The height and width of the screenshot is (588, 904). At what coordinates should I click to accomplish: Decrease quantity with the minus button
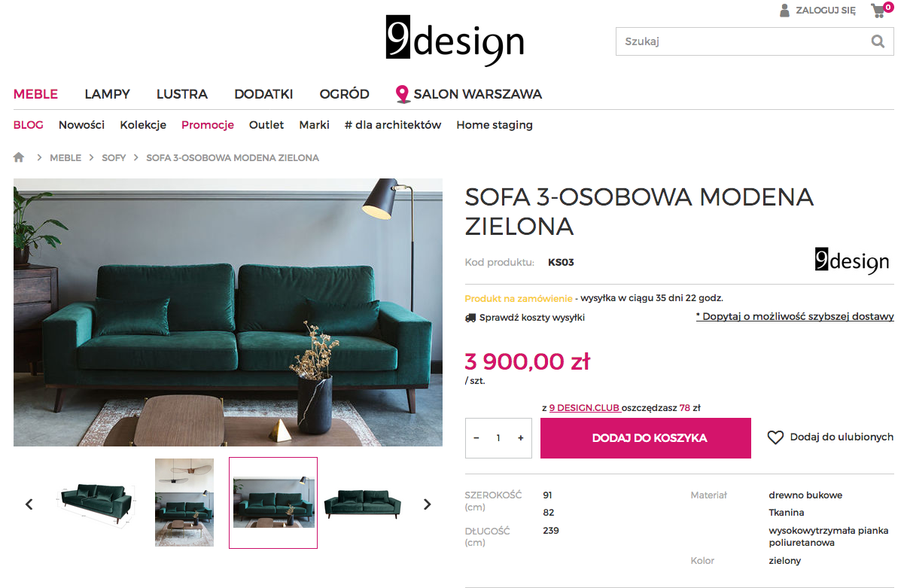pyautogui.click(x=476, y=438)
